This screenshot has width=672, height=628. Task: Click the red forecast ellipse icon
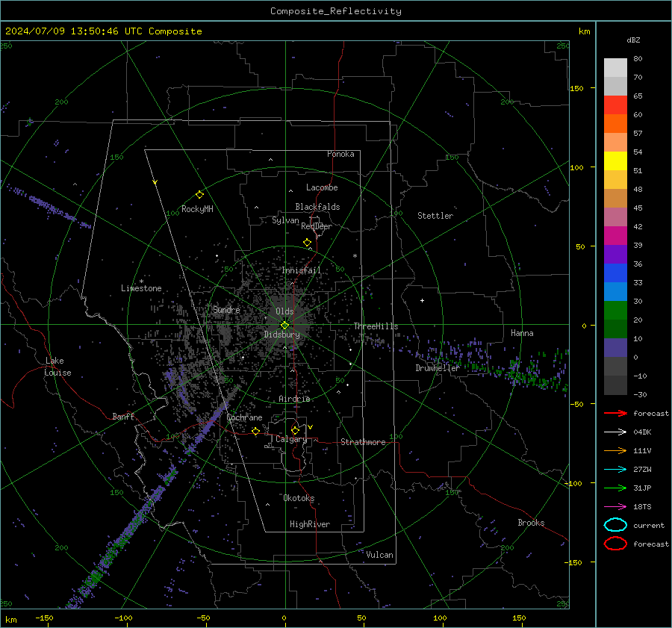click(615, 544)
